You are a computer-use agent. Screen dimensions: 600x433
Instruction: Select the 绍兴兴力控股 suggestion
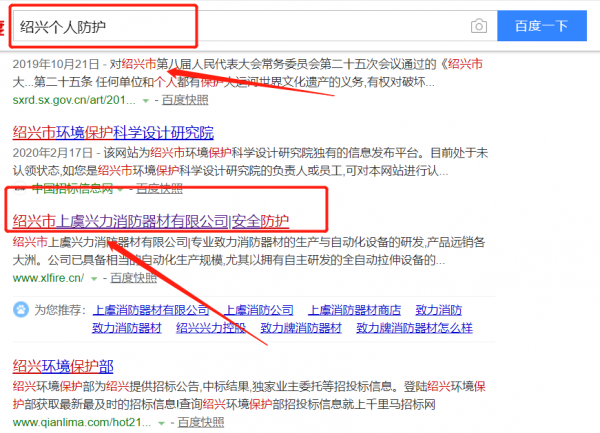click(211, 327)
